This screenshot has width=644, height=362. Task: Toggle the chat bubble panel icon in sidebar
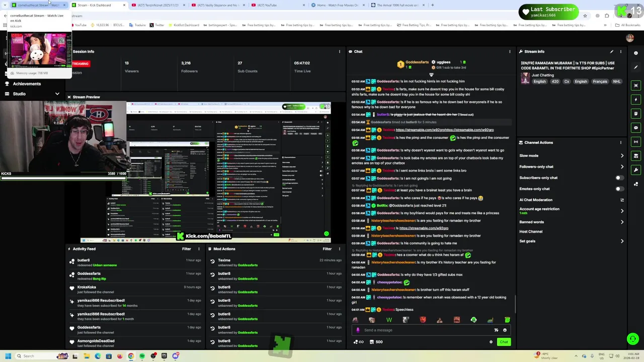pos(636,128)
